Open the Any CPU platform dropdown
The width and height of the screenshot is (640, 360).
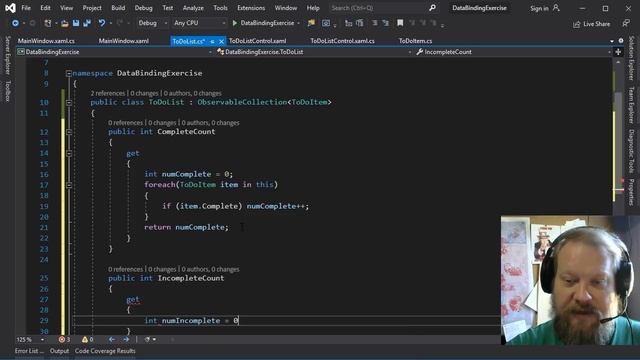click(x=199, y=23)
